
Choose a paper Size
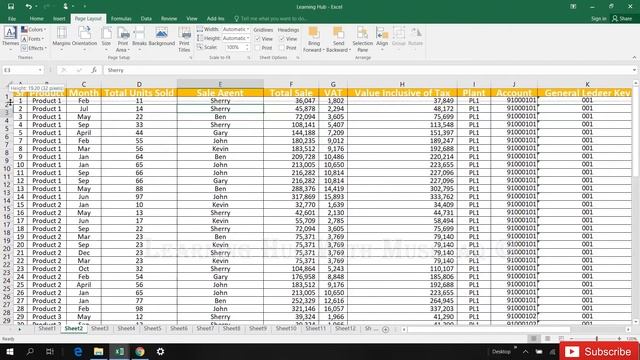(x=106, y=37)
